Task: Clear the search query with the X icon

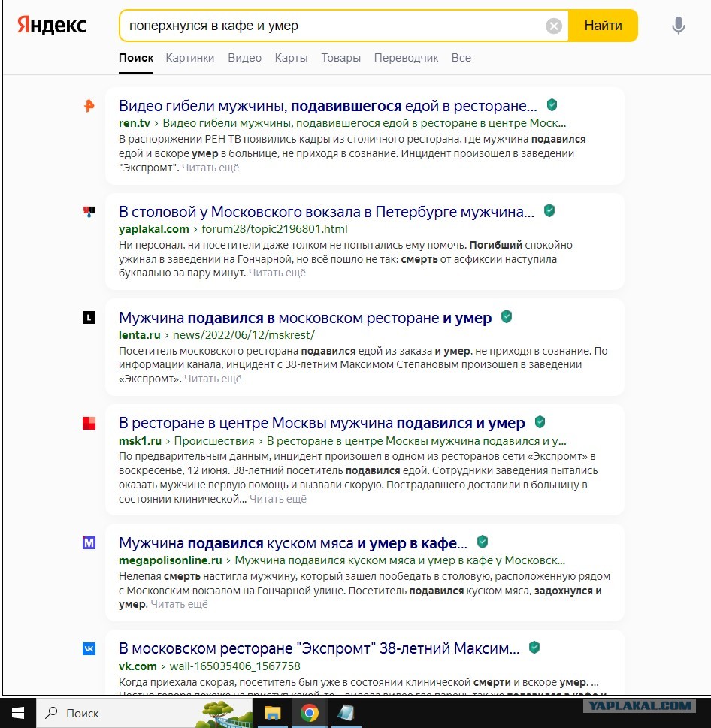Action: [x=554, y=26]
